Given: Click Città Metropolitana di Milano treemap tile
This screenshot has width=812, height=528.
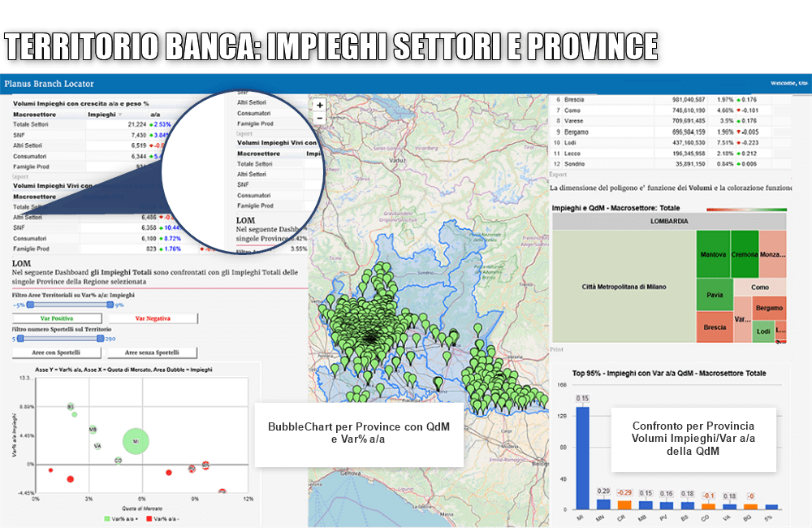Looking at the screenshot, I should coord(624,287).
